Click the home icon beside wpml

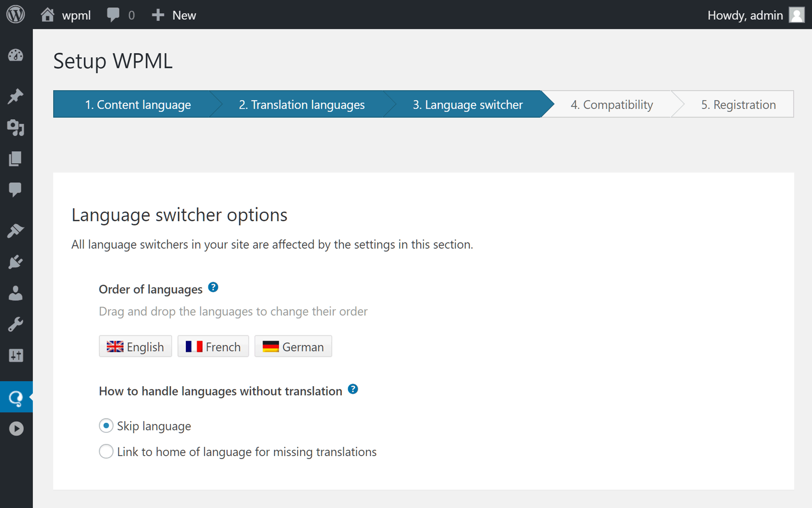pyautogui.click(x=47, y=15)
